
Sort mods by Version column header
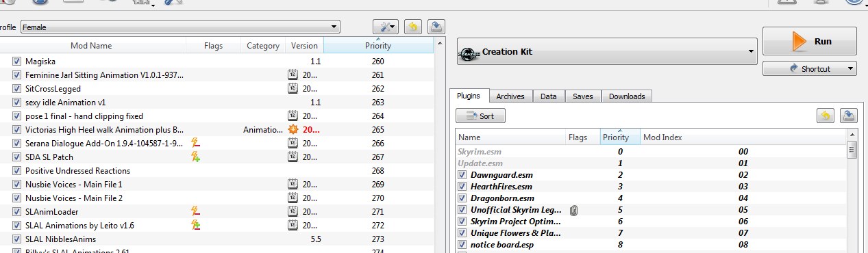(x=304, y=46)
